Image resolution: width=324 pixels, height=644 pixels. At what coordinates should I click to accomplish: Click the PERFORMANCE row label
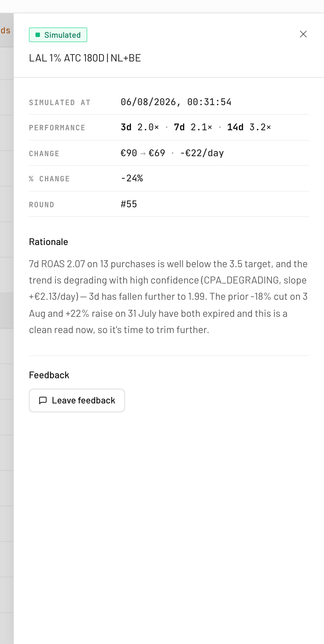point(57,128)
